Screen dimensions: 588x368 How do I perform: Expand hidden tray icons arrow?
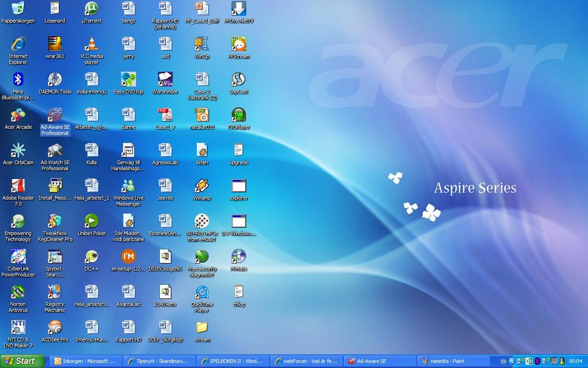[511, 361]
